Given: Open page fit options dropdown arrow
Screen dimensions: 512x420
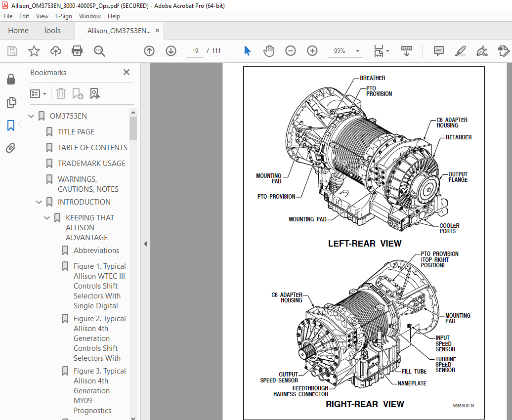Looking at the screenshot, I should 387,51.
